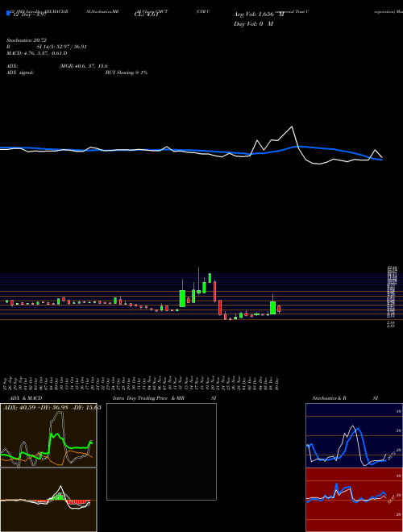Open the ADX indicator chart panel
403x532 pixels.
pyautogui.click(x=48, y=435)
